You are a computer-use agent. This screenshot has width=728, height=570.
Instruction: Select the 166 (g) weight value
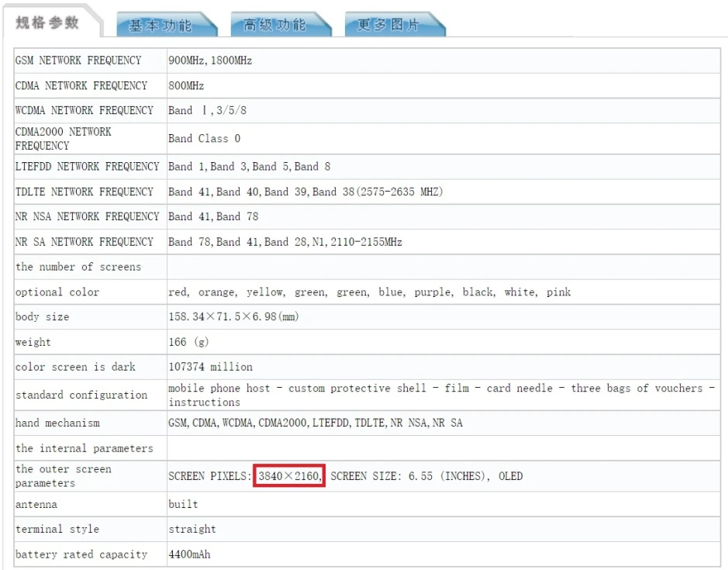[x=188, y=342]
